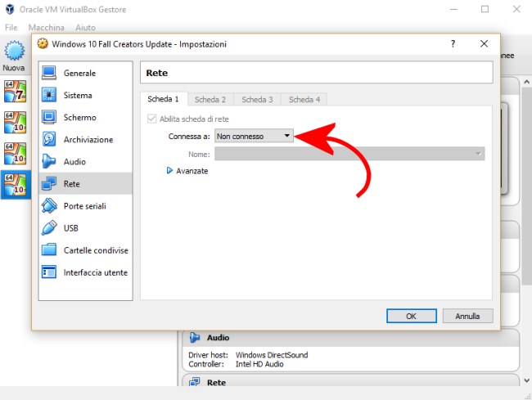Click the Rete section header in details

350,381
